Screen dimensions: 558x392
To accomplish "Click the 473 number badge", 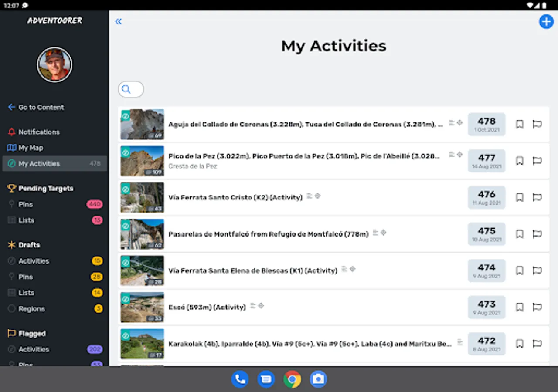I will coord(487,307).
